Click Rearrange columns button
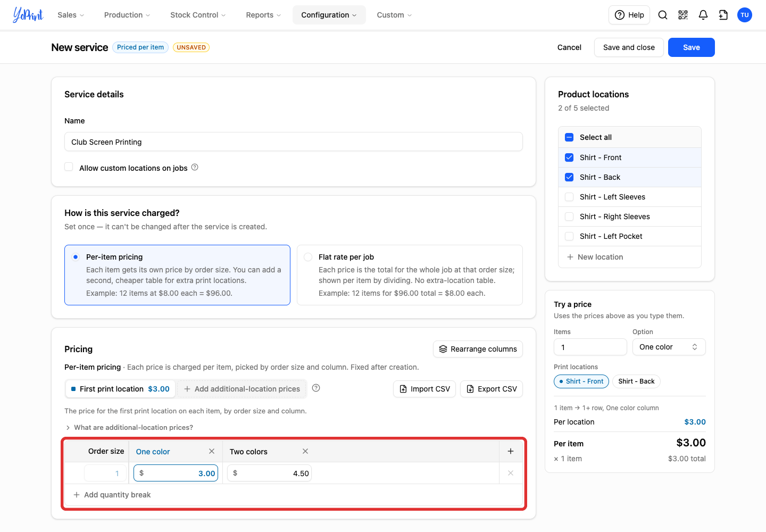766x532 pixels. pyautogui.click(x=478, y=349)
